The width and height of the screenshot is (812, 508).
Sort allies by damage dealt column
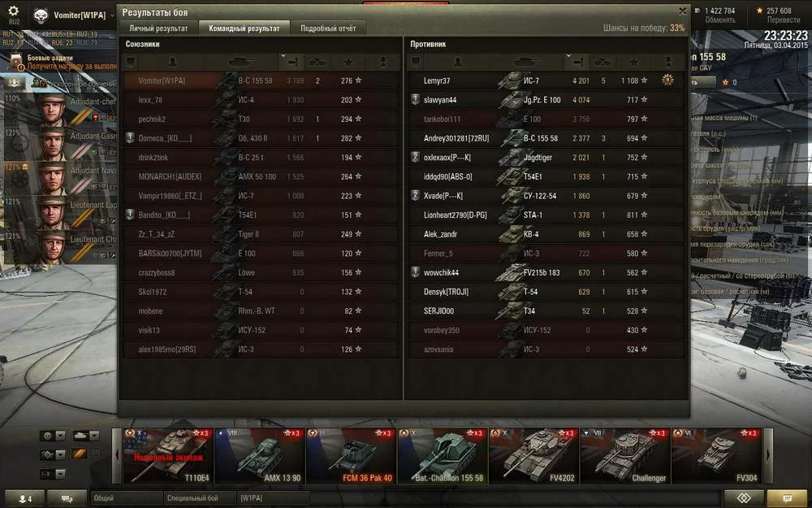[x=292, y=63]
